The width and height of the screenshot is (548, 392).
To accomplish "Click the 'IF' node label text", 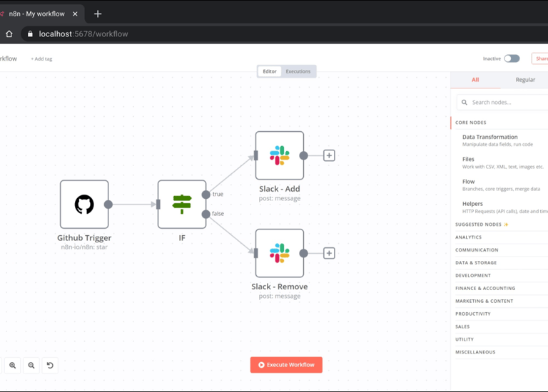I will click(x=182, y=238).
